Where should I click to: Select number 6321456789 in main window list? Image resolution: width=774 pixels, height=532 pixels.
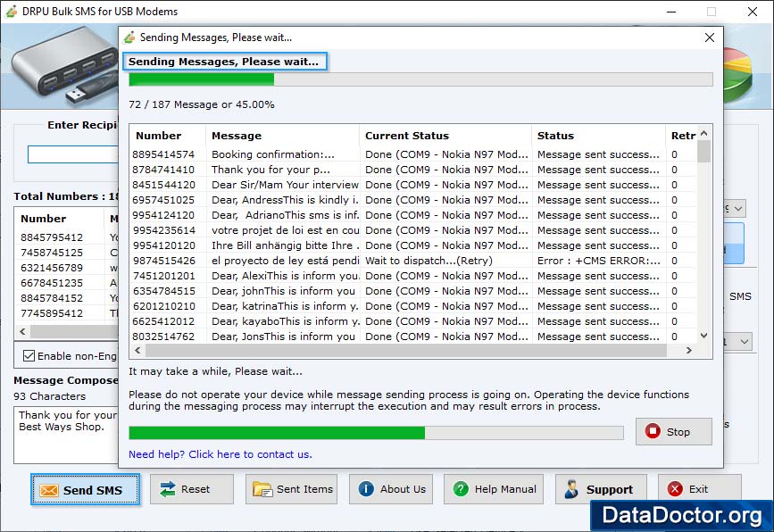pyautogui.click(x=52, y=268)
